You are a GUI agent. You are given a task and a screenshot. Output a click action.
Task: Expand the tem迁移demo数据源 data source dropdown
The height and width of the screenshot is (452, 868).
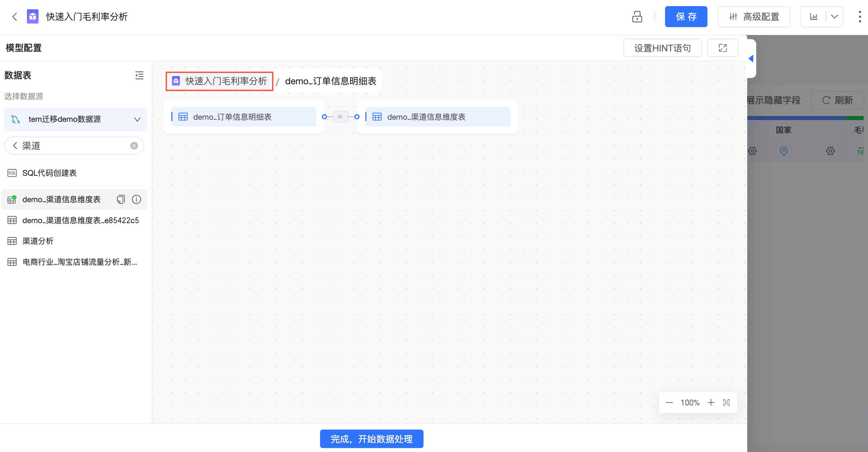point(137,119)
